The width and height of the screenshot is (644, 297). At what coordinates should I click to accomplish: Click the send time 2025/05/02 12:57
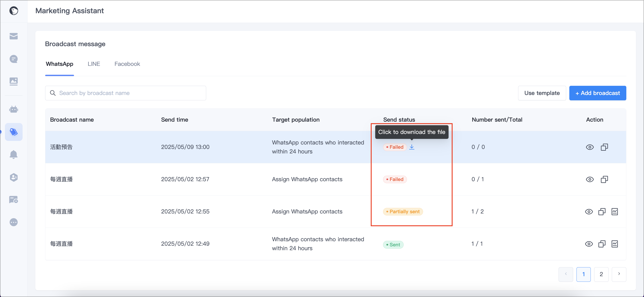tap(185, 179)
